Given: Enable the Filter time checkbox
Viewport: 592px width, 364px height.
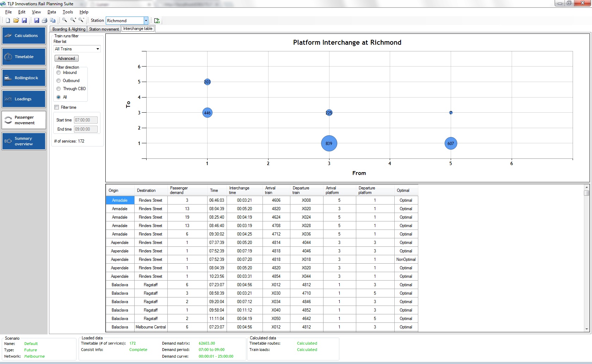Looking at the screenshot, I should [56, 107].
